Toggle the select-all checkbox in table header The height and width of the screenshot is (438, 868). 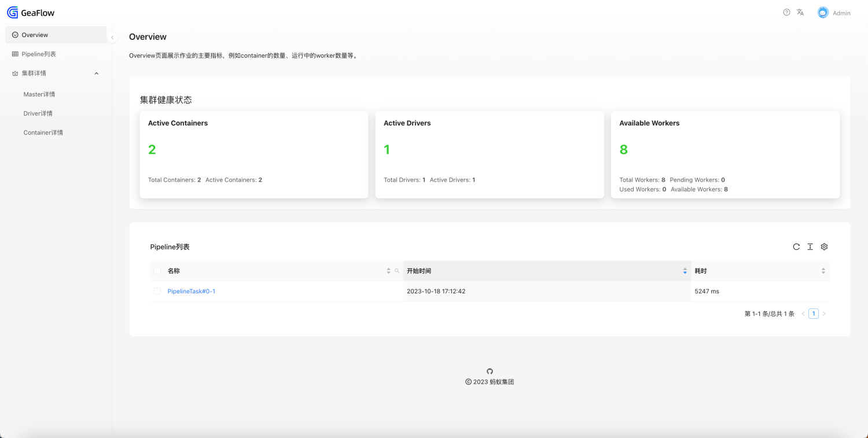(x=157, y=270)
